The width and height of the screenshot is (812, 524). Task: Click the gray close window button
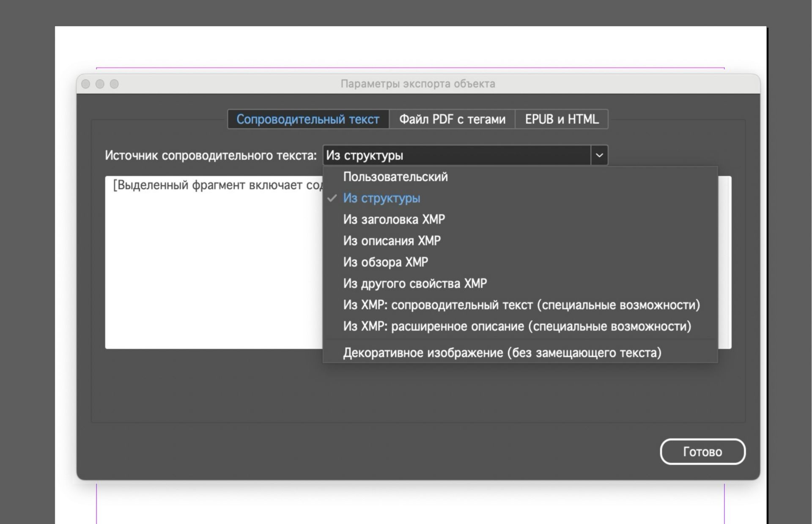tap(86, 84)
